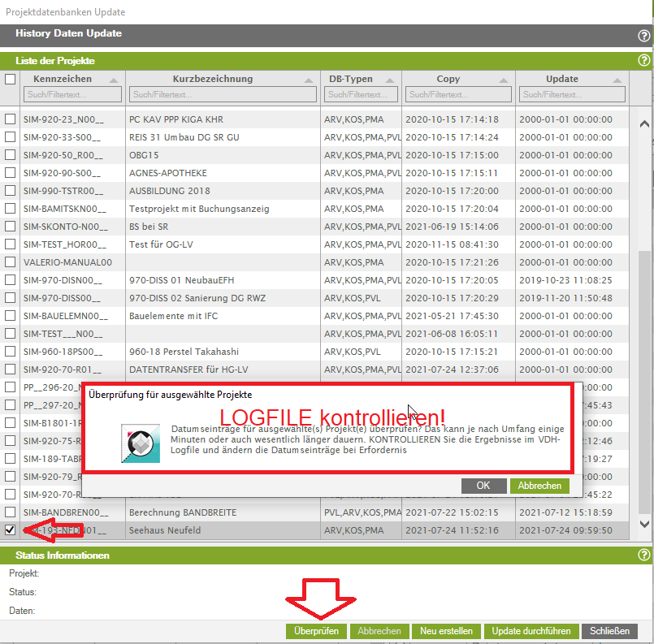Click sort arrow in Kennzeichen column header
The height and width of the screenshot is (644, 654).
(114, 80)
